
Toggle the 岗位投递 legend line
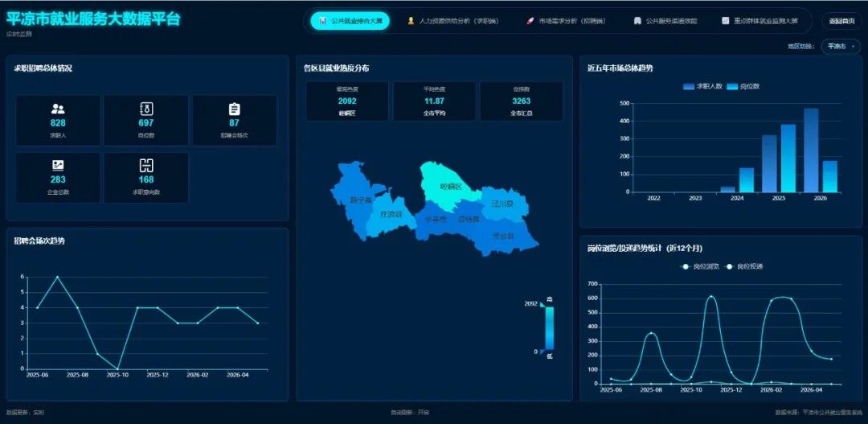pos(743,266)
